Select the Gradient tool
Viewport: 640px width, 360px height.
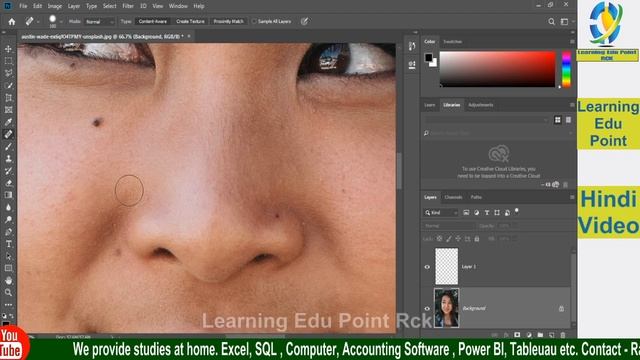pos(8,195)
